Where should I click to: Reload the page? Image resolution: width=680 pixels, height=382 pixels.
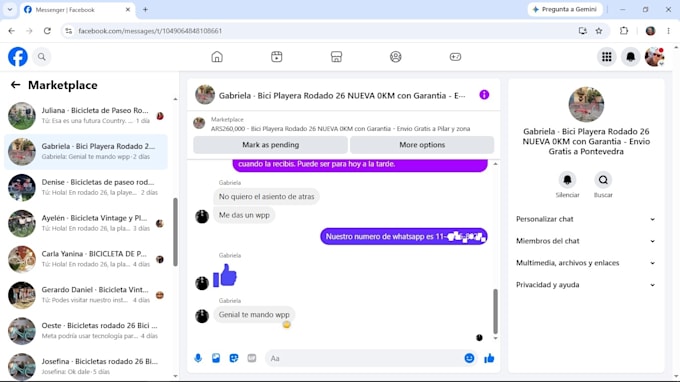click(x=47, y=31)
